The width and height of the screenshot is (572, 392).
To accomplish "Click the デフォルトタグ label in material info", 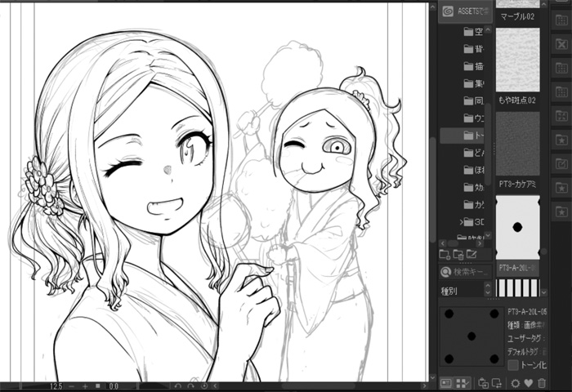I will (x=525, y=352).
